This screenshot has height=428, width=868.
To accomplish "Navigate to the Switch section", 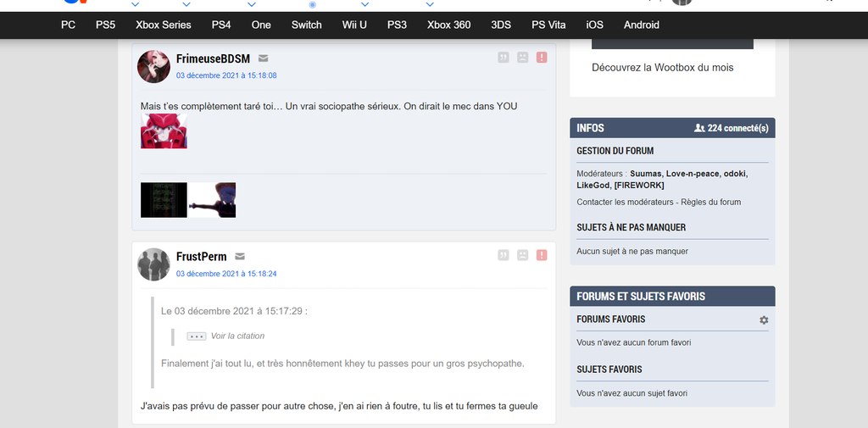I will coord(306,25).
